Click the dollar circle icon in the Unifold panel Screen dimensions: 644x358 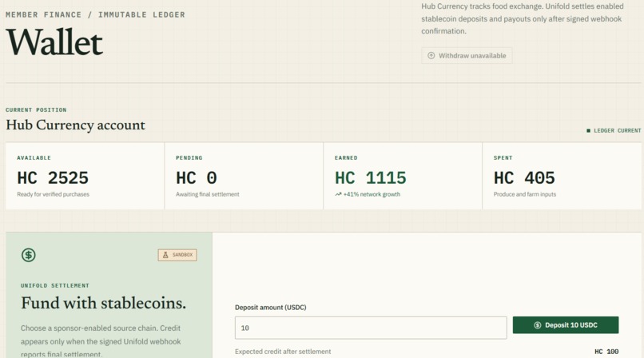(28, 255)
